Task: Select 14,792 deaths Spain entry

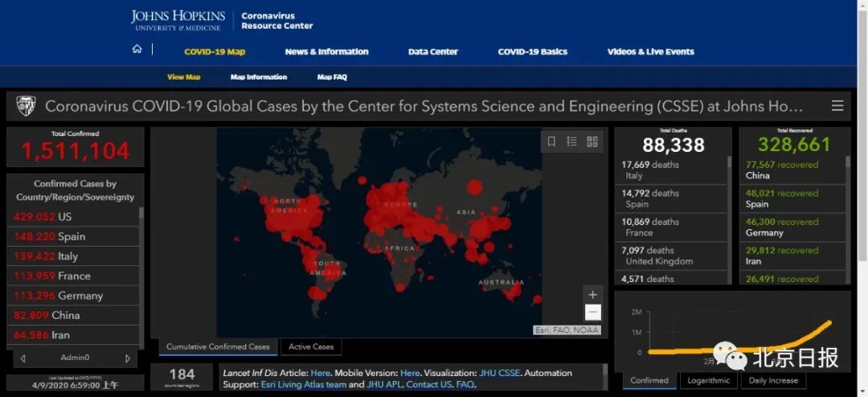Action: pyautogui.click(x=671, y=198)
